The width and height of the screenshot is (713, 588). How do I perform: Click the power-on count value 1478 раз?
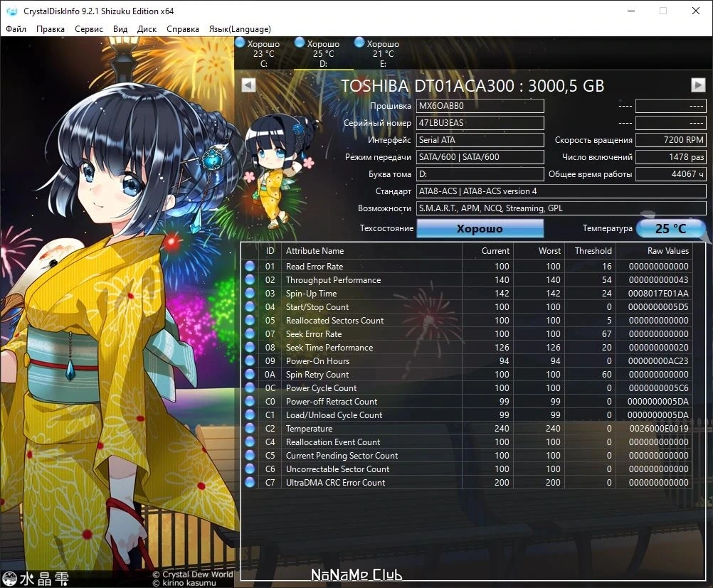click(x=671, y=156)
